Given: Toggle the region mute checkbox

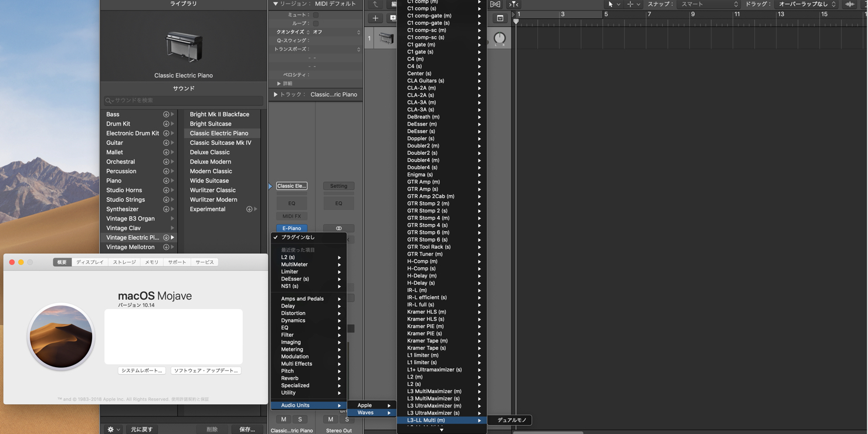Looking at the screenshot, I should 316,15.
